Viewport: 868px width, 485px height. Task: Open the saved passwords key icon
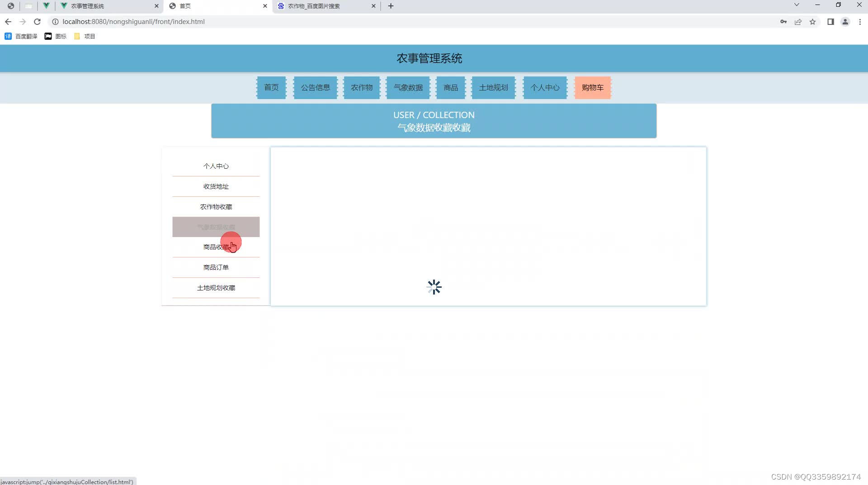(783, 22)
